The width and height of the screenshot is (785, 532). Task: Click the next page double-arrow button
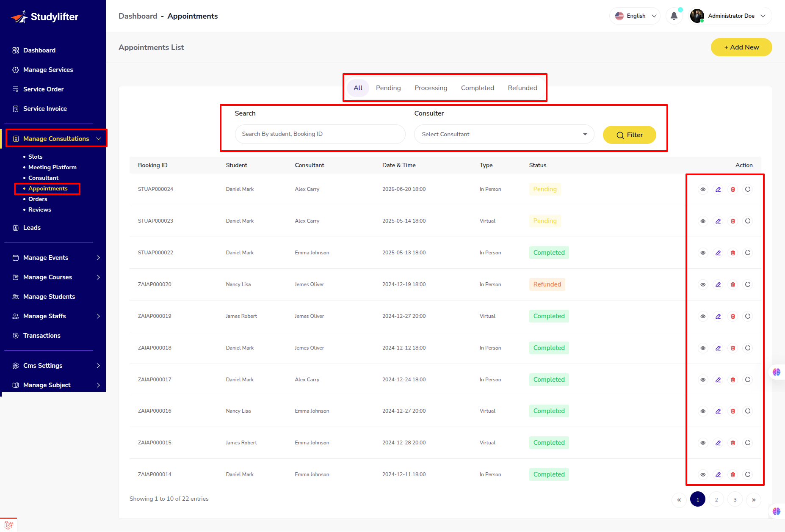(754, 499)
